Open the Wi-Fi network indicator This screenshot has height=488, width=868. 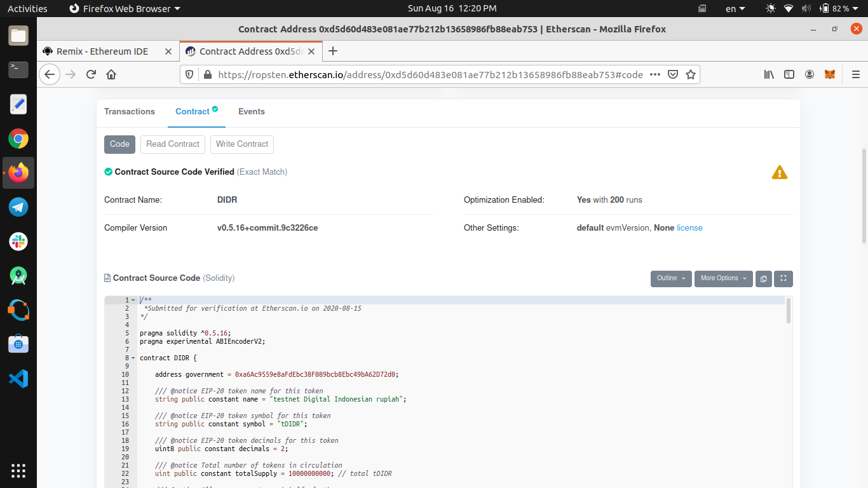pos(789,9)
